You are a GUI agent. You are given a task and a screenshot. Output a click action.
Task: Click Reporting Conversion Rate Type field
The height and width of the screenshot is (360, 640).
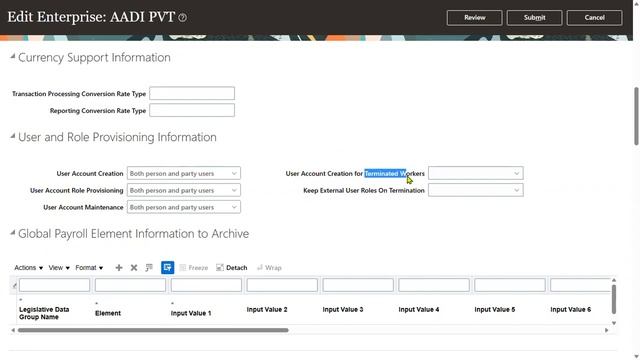[x=192, y=110]
